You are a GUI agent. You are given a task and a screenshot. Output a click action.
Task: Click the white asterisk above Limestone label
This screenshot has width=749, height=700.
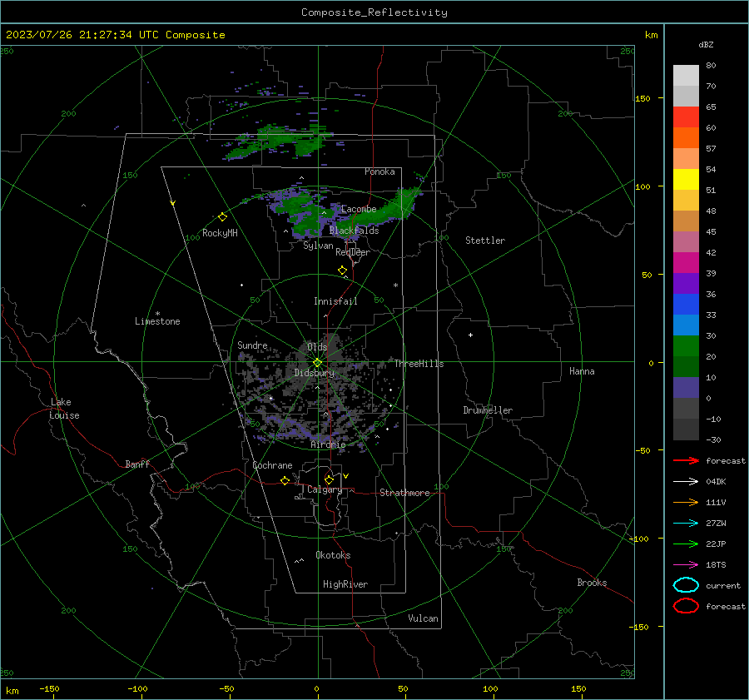[x=157, y=314]
